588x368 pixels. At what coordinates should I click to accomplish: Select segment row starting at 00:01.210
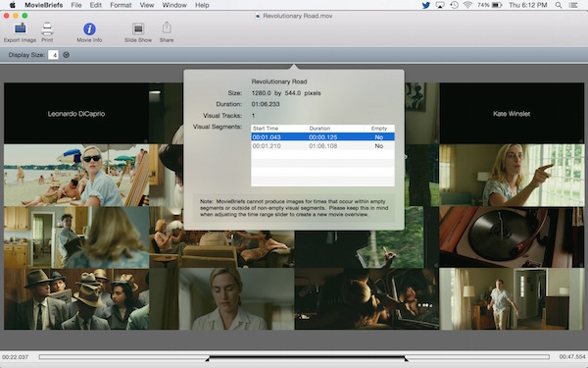click(x=322, y=145)
